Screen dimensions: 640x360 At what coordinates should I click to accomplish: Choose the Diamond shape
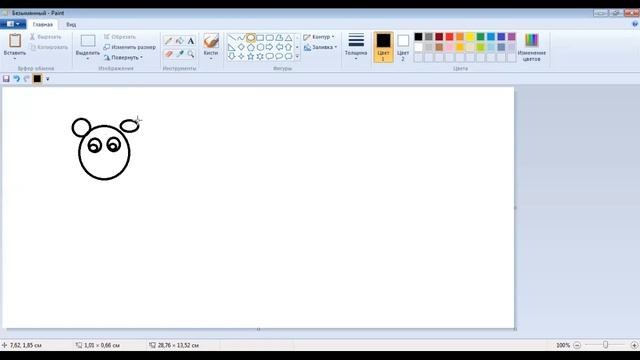tap(241, 47)
